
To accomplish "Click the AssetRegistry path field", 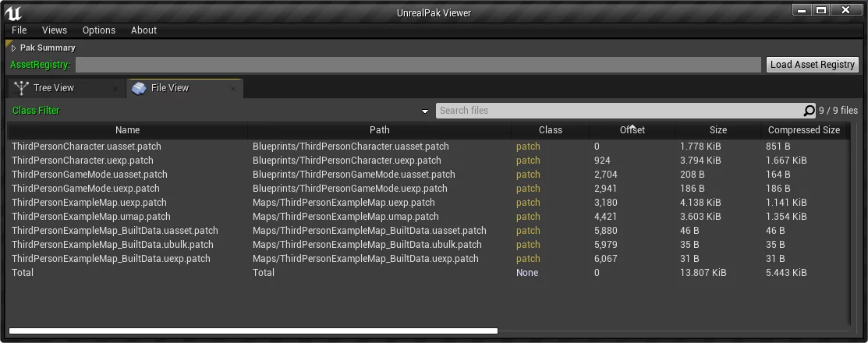I will coord(418,65).
